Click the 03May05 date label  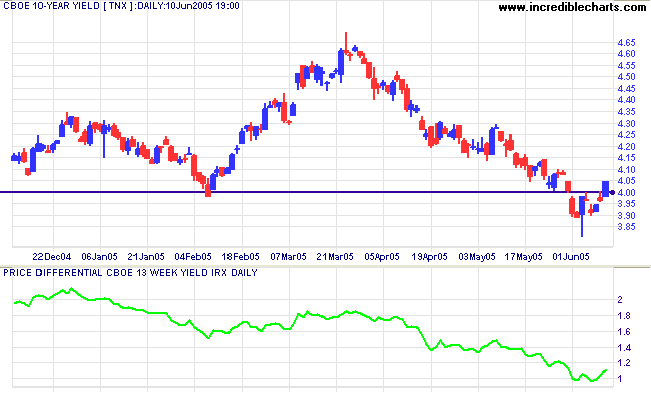pos(477,257)
